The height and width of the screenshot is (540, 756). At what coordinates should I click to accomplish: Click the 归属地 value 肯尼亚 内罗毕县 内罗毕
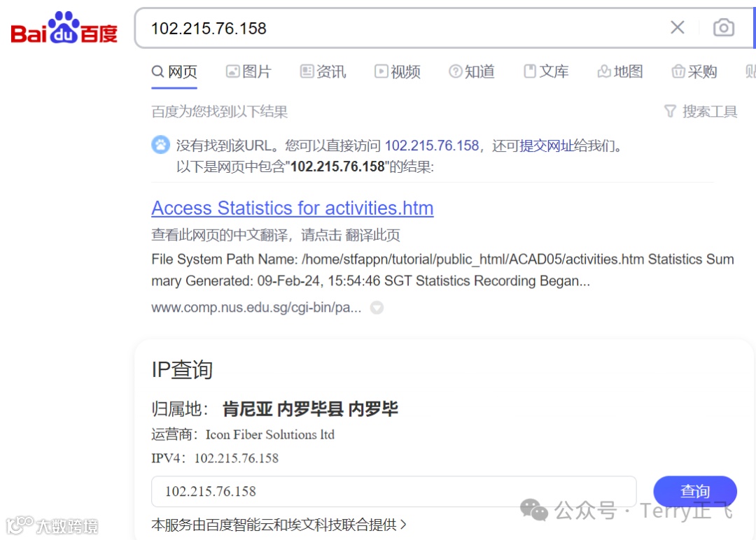[x=310, y=409]
